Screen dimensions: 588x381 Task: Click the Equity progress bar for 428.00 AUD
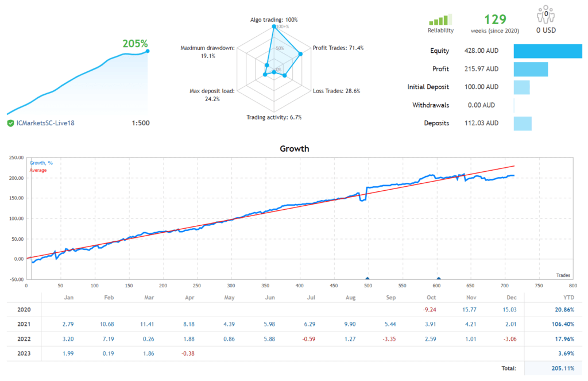pos(547,51)
